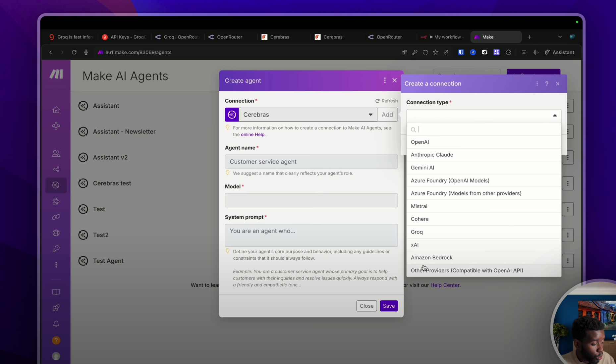
Task: Choose Azure Foundry (OpenAI Models)
Action: pos(484,181)
